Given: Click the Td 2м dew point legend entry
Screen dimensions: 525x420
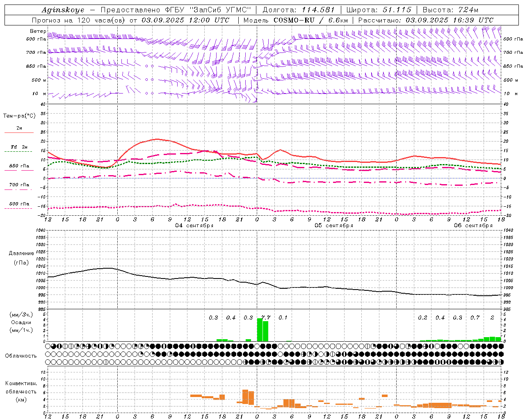Looking at the screenshot, I should 19,147.
